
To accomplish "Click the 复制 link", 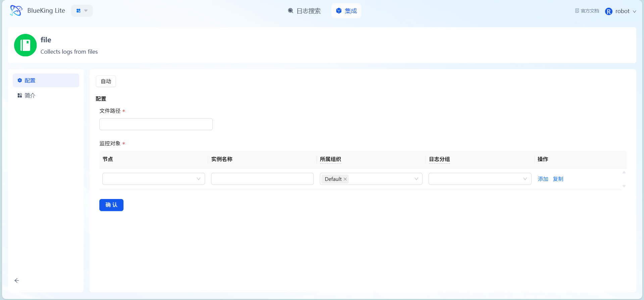I will click(x=558, y=179).
